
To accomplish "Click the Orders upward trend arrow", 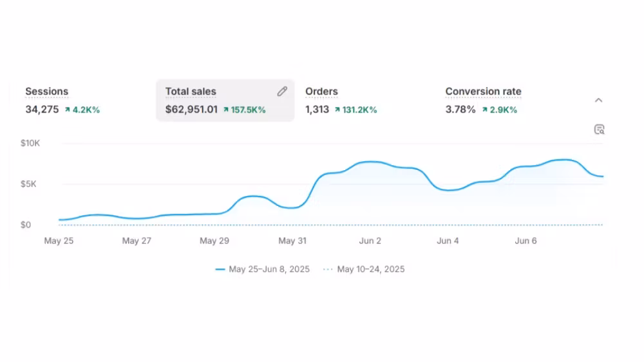I will 337,110.
